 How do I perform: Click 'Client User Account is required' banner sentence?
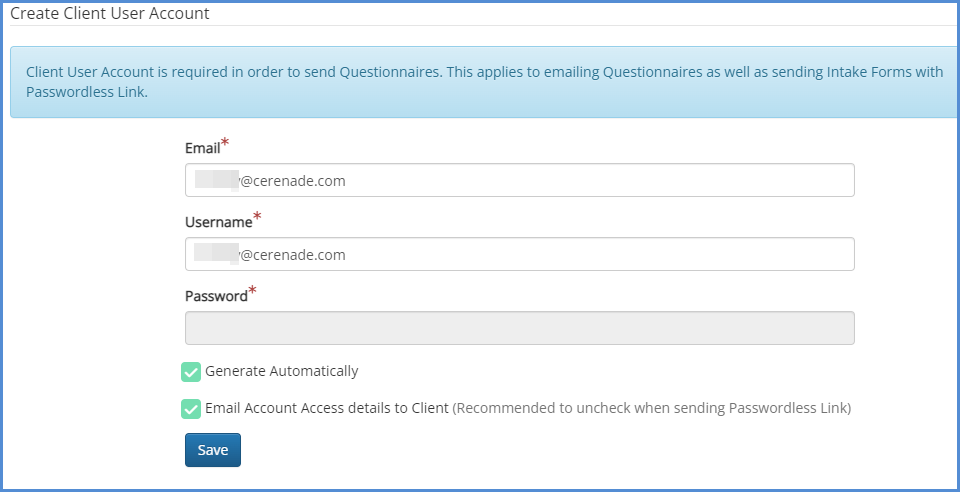click(x=180, y=71)
